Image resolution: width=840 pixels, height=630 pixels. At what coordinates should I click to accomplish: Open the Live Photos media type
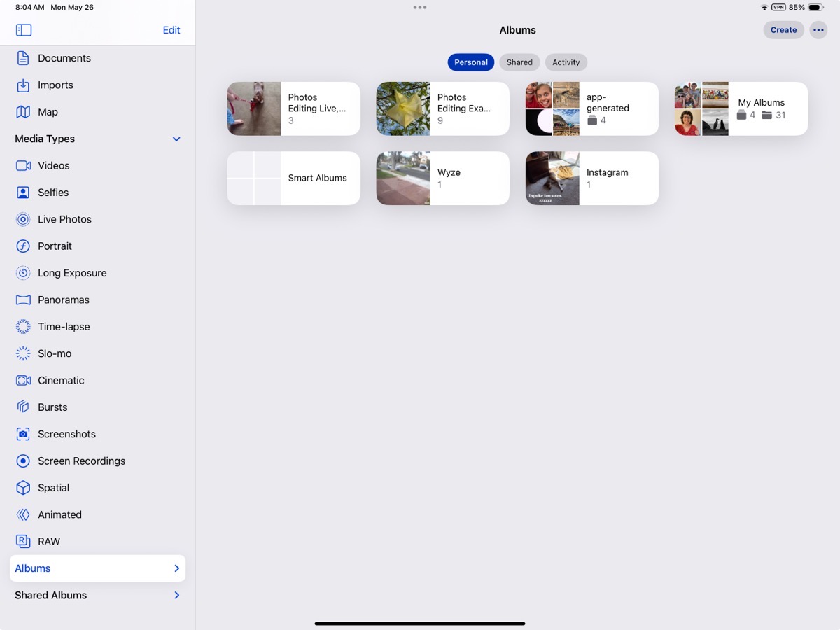(64, 219)
